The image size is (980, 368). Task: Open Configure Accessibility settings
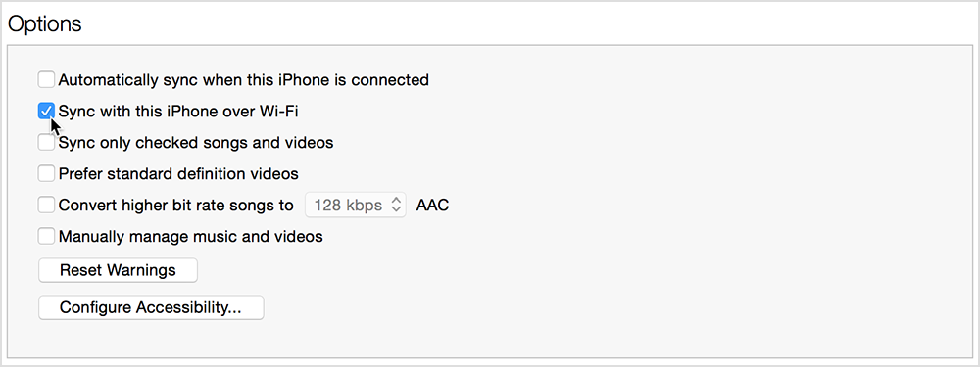[x=151, y=307]
